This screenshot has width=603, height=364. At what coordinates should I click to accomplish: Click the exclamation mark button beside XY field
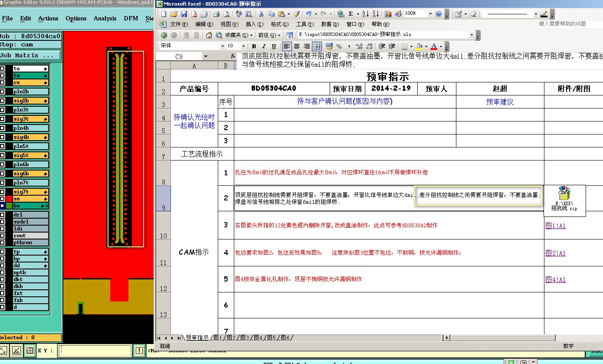pyautogui.click(x=139, y=351)
